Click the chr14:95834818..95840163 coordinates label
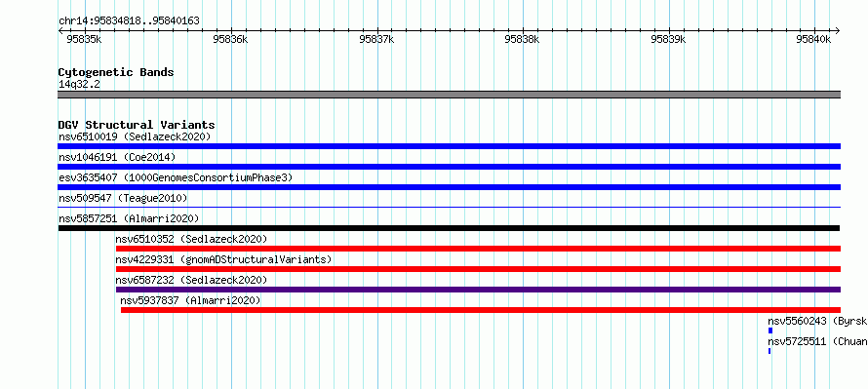The width and height of the screenshot is (868, 389). [129, 21]
